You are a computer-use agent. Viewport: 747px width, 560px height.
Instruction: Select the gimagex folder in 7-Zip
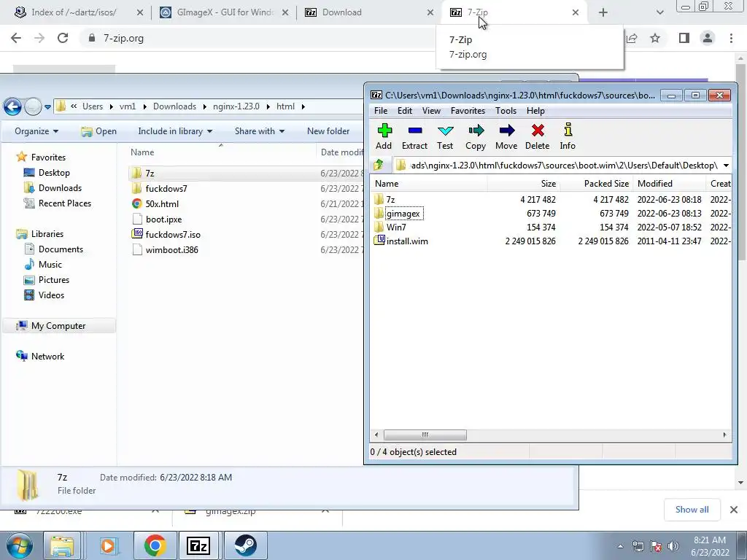pyautogui.click(x=403, y=214)
